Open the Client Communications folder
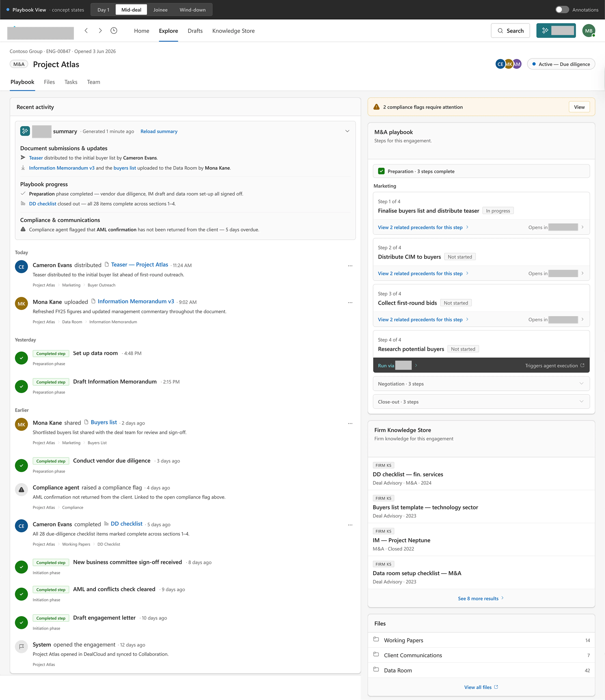This screenshot has width=605, height=700. pos(481,655)
